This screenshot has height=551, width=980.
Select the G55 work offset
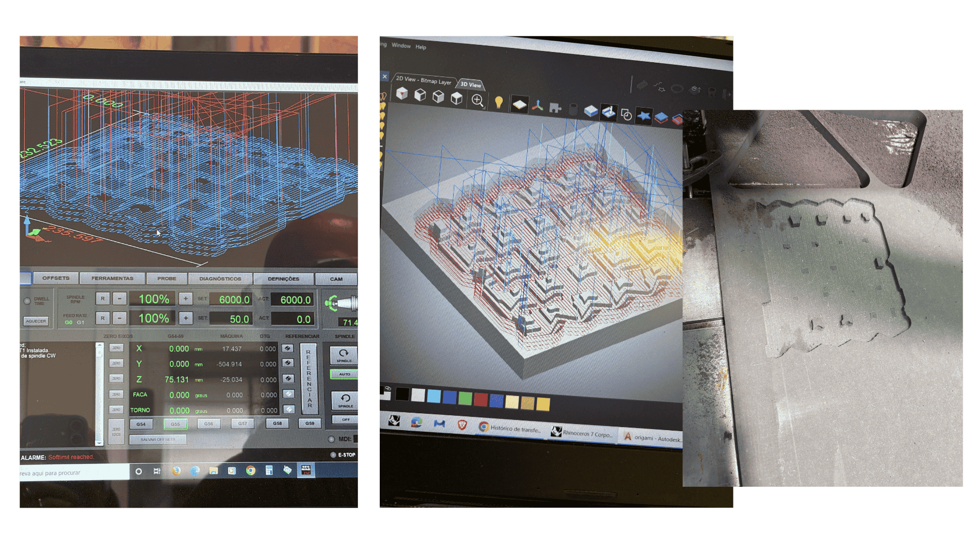pyautogui.click(x=175, y=424)
